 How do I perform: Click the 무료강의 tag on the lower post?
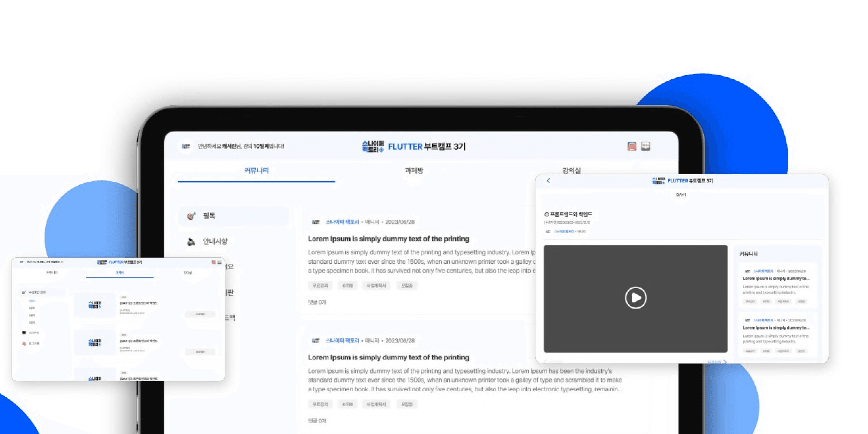coord(320,404)
